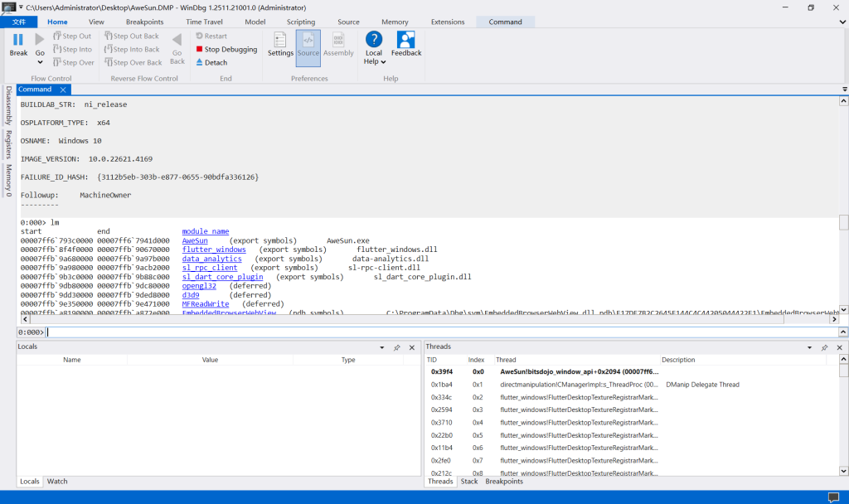
Task: Open the Breakpoints ribbon tab
Action: pos(144,22)
